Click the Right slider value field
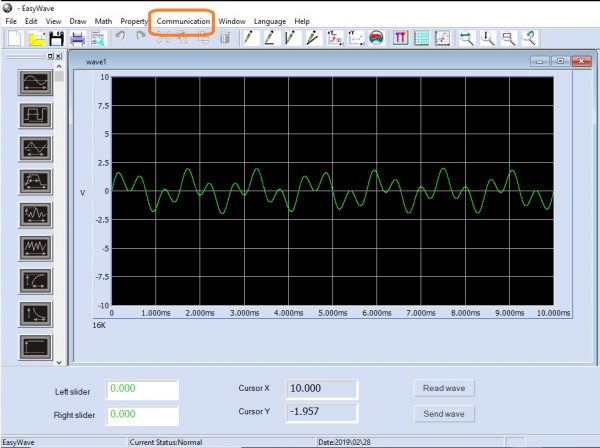Screen dimensions: 600x448 coord(141,415)
